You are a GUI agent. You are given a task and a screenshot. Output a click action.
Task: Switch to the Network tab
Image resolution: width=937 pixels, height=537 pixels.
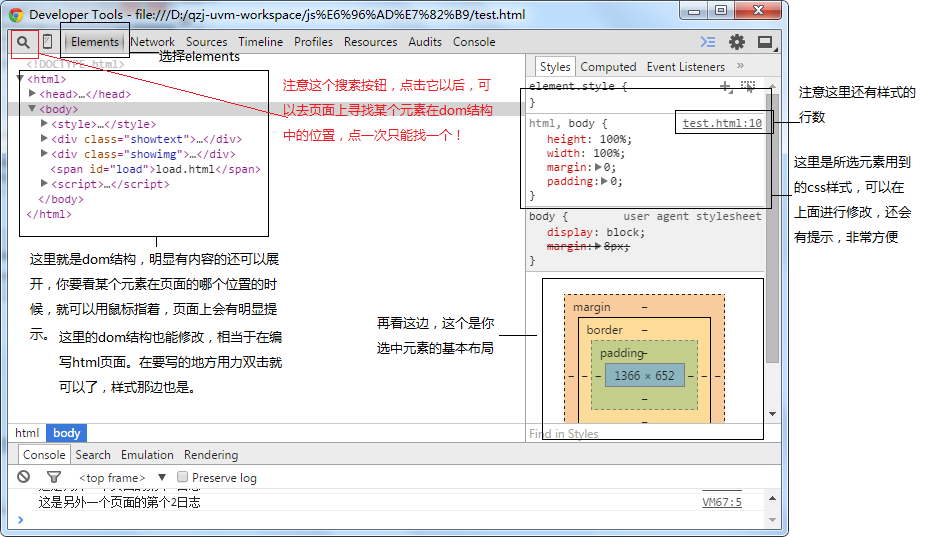pyautogui.click(x=152, y=42)
